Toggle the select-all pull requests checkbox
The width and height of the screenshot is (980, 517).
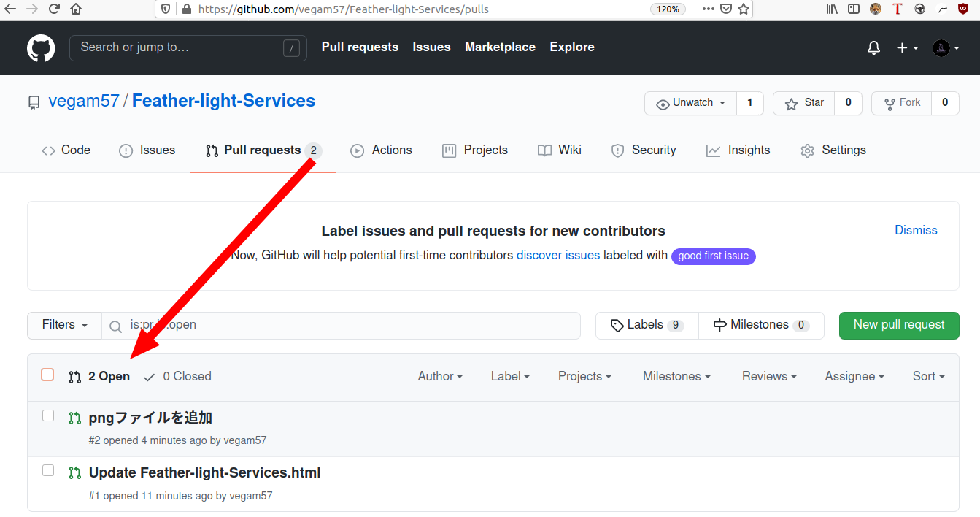coord(47,375)
